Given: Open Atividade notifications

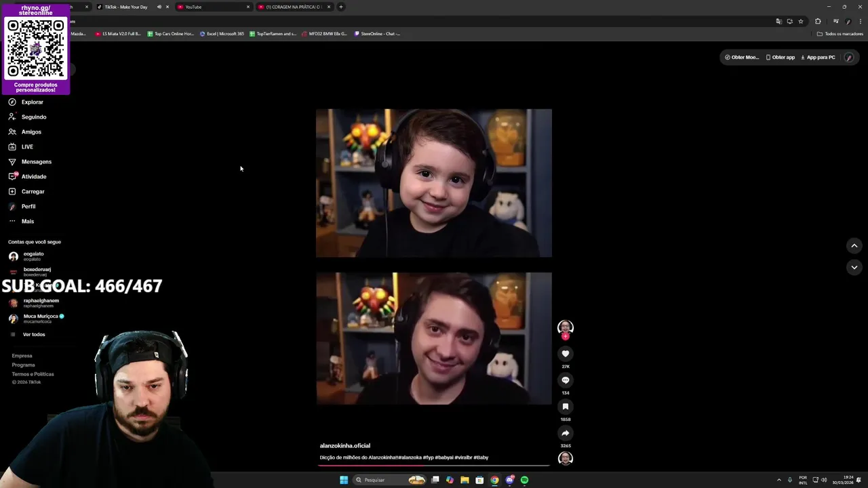Looking at the screenshot, I should tap(27, 177).
